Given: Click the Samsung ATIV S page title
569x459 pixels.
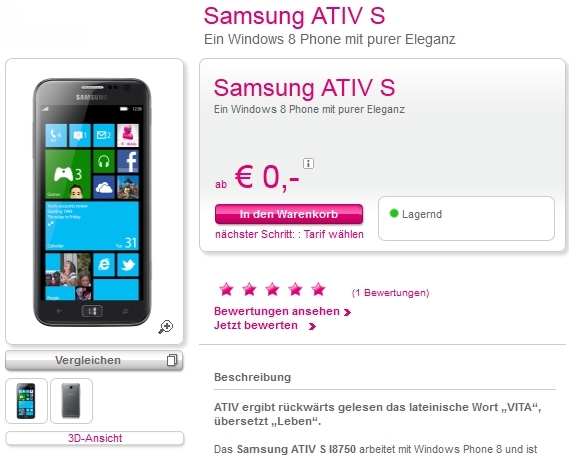Looking at the screenshot, I should tap(294, 16).
